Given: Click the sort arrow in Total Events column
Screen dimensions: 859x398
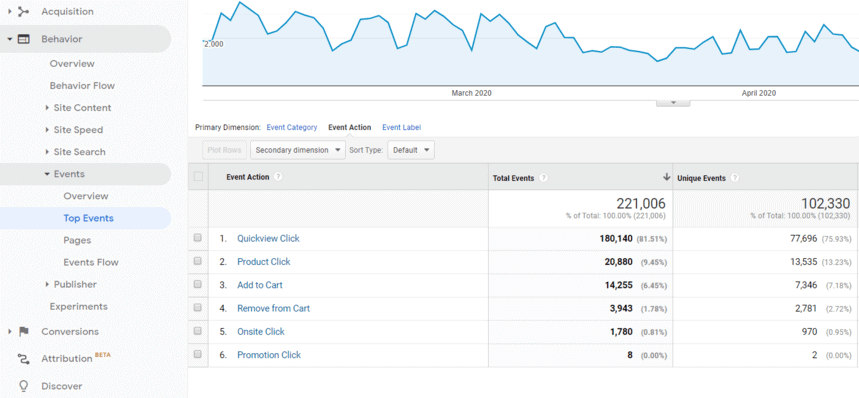Looking at the screenshot, I should point(666,177).
